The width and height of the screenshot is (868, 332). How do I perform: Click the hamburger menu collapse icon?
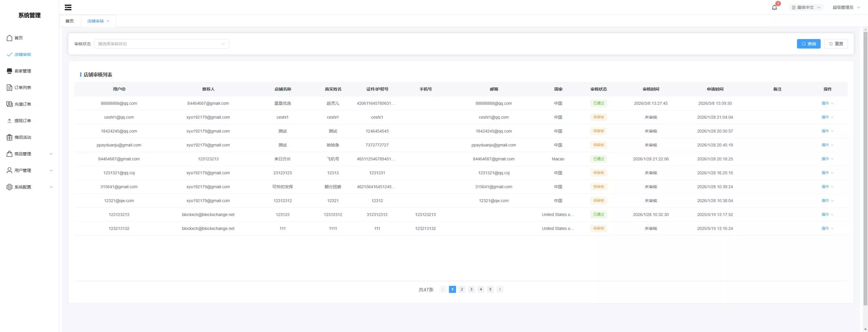tap(68, 7)
